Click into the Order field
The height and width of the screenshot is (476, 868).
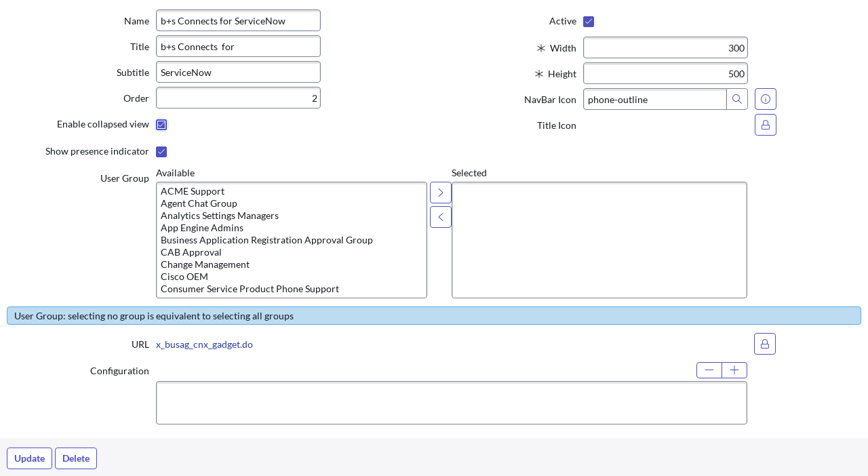(238, 98)
